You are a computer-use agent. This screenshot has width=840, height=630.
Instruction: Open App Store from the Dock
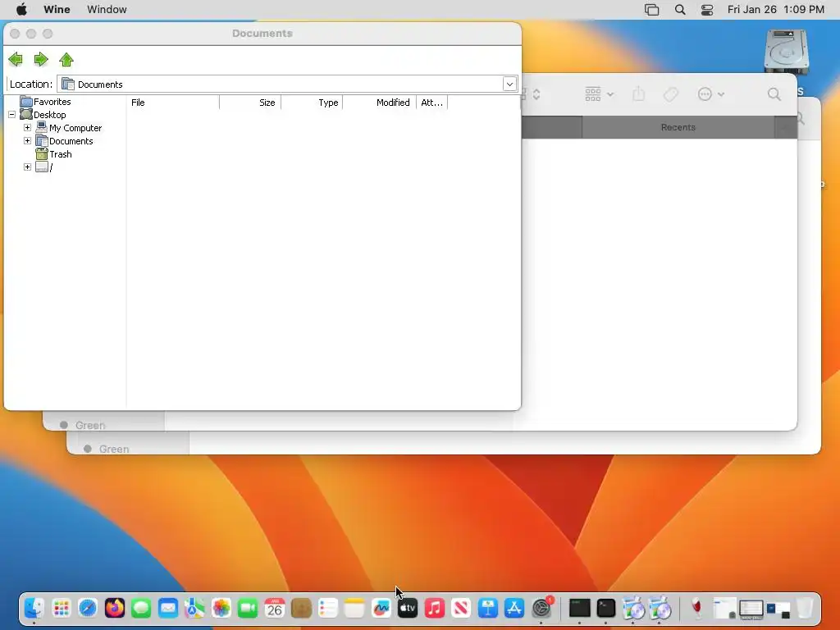[514, 609]
